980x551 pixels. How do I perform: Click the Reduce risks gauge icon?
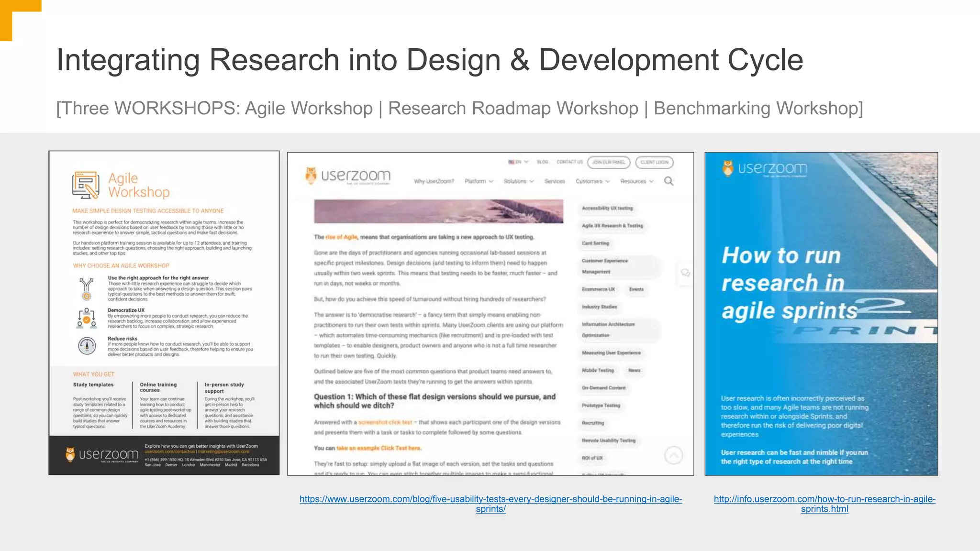coord(87,345)
